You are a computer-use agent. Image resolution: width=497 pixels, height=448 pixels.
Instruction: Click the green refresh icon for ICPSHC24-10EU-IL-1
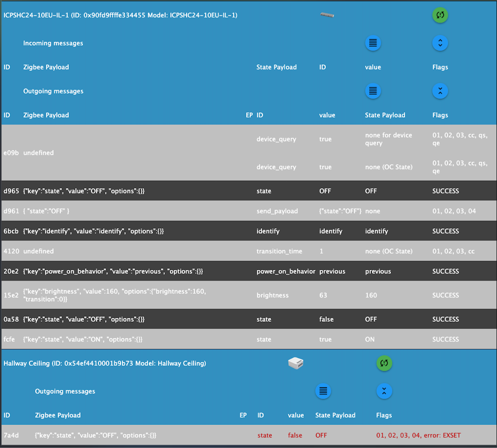440,15
